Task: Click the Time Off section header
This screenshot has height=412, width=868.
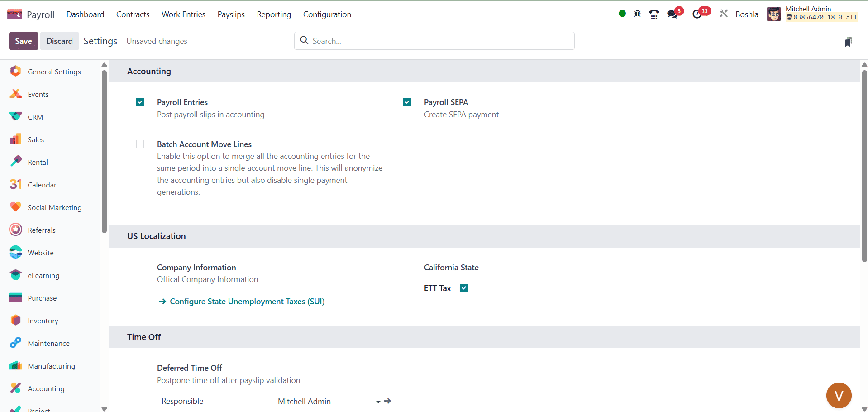Action: [x=484, y=337]
